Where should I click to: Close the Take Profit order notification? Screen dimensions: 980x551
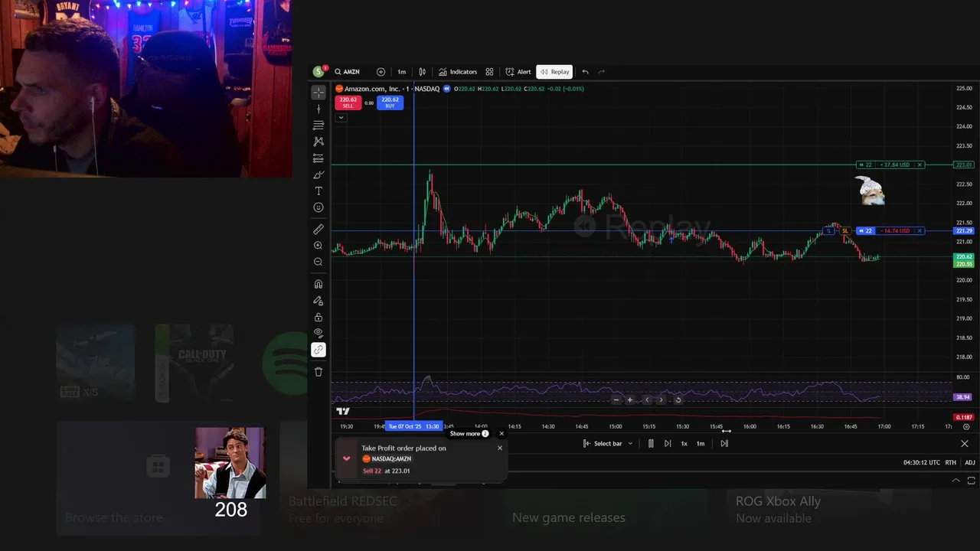(500, 448)
